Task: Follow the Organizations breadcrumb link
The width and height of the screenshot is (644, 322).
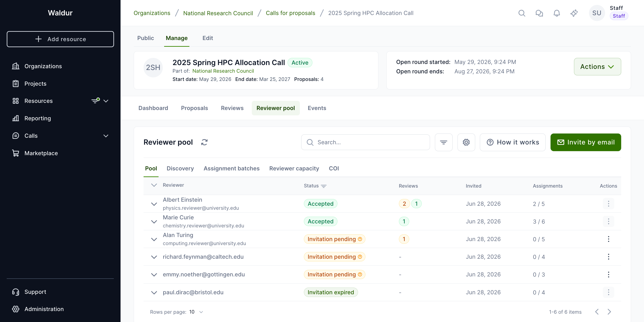Action: click(x=152, y=13)
